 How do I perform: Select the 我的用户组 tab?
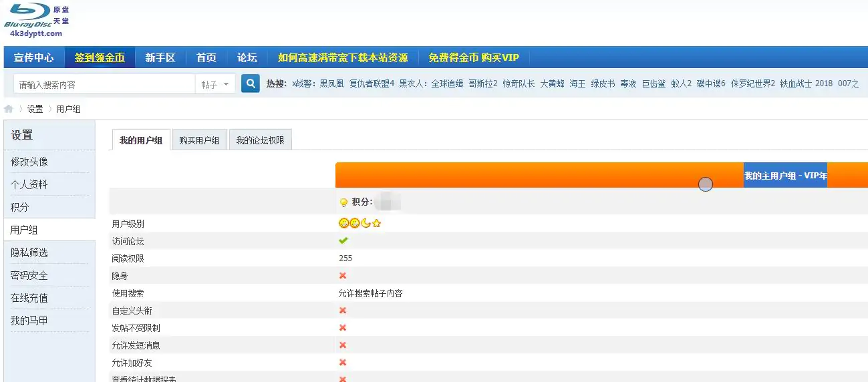point(141,140)
